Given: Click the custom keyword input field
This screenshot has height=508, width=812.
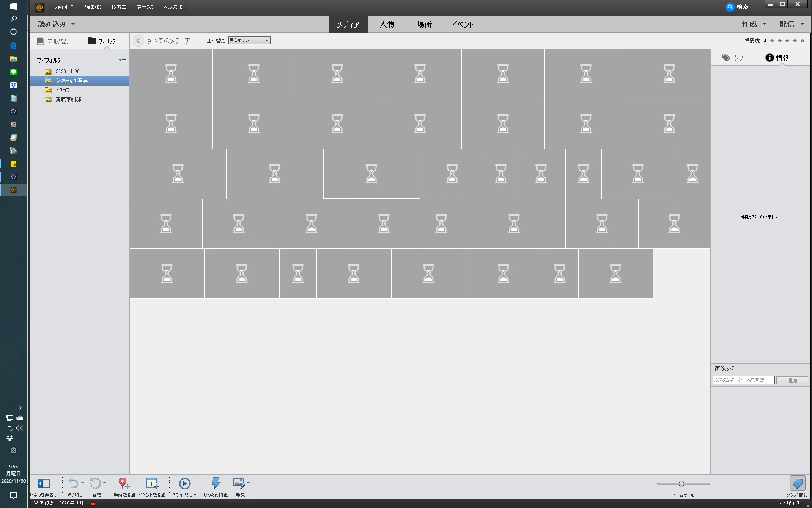Looking at the screenshot, I should pyautogui.click(x=743, y=380).
